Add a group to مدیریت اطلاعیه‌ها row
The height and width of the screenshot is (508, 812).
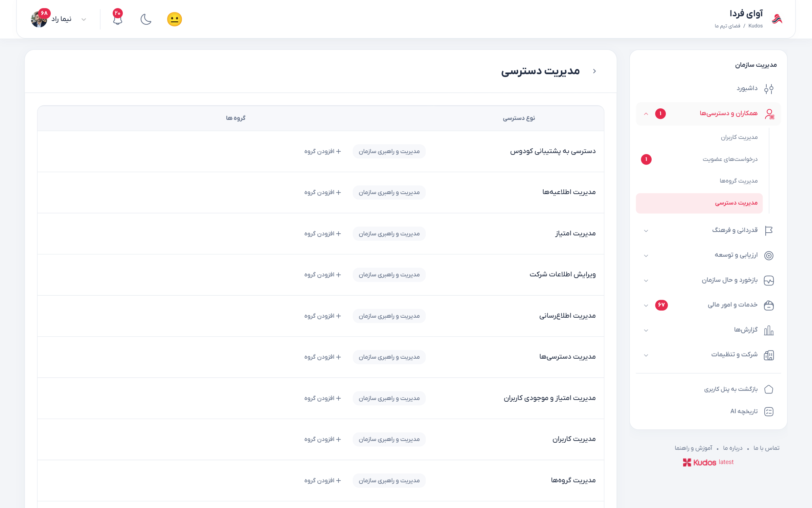point(322,192)
